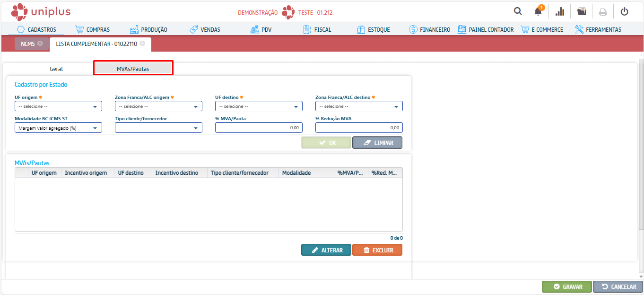Click the power logout icon
Viewport: 644px width, 295px height.
tap(625, 11)
